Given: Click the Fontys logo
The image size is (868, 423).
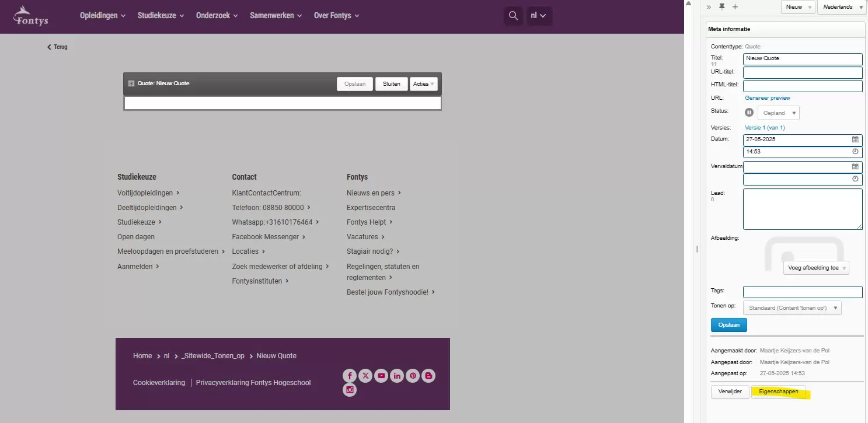Looking at the screenshot, I should tap(31, 16).
